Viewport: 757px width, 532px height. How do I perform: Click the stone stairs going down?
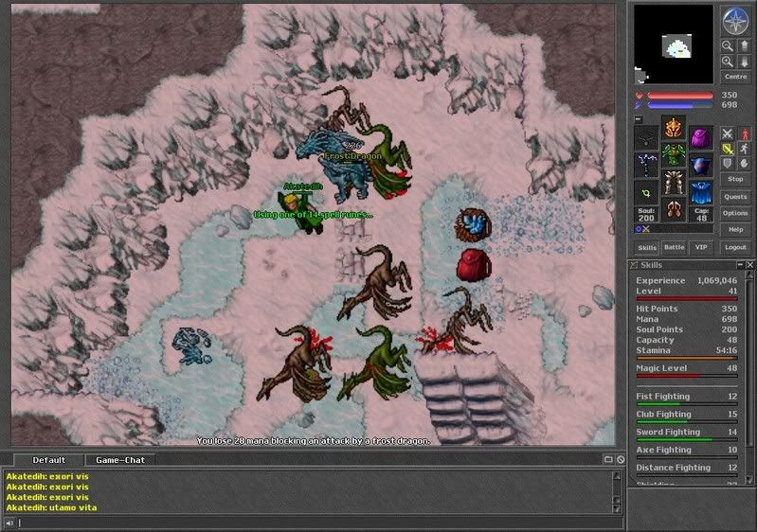click(x=471, y=396)
